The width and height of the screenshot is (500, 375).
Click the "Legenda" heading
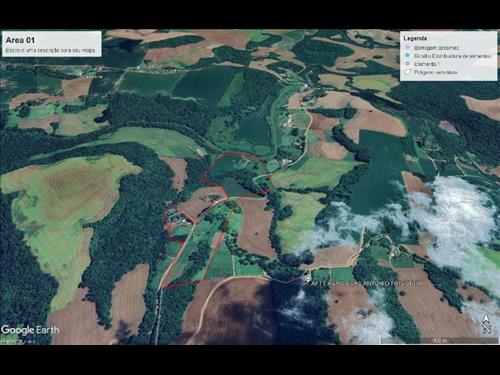(415, 38)
